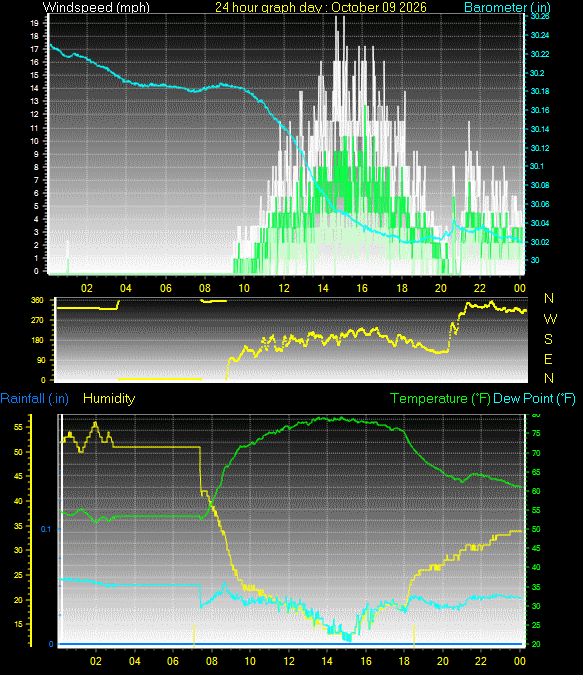Screen dimensions: 583x675
Task: Click the 270 wind direction axis value
Action: coord(37,320)
